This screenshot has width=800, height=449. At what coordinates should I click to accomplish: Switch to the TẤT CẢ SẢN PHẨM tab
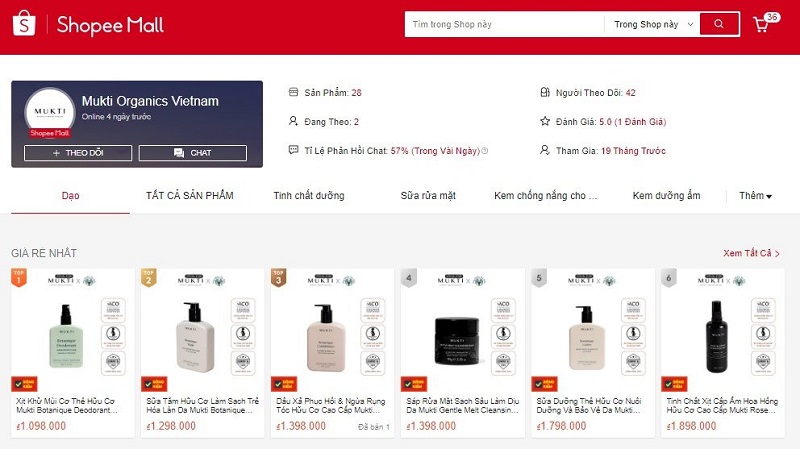pyautogui.click(x=189, y=195)
